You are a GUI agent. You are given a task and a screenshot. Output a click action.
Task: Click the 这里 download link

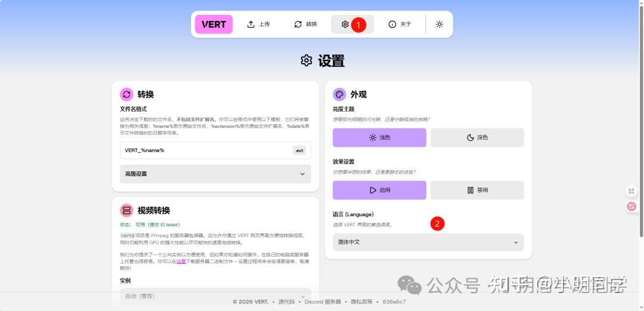pos(181,261)
